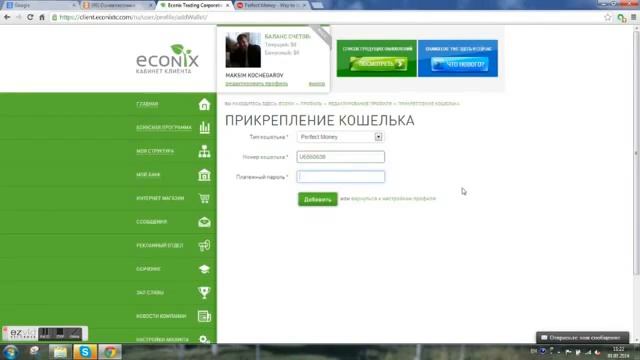The image size is (640, 360).
Task: Open the new tab button
Action: click(317, 5)
